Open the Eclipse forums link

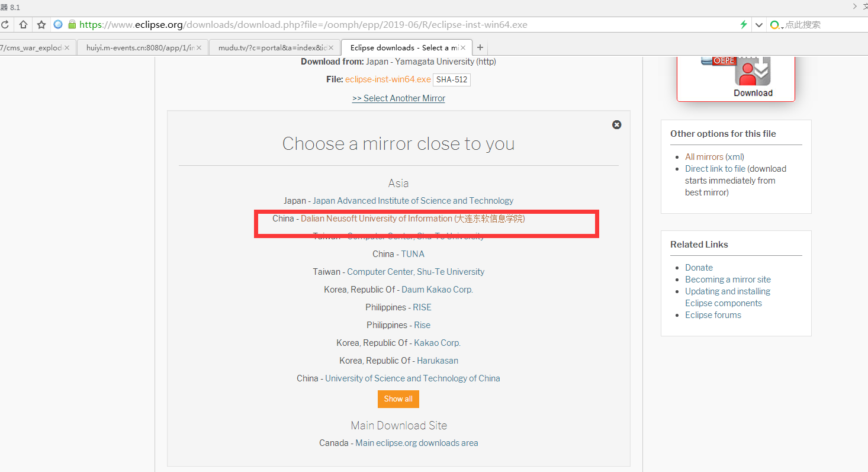click(713, 315)
